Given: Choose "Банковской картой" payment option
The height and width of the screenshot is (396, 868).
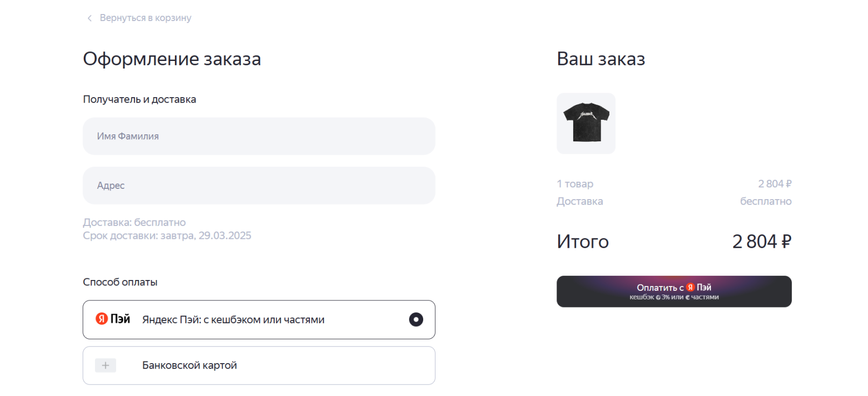Looking at the screenshot, I should (x=189, y=366).
